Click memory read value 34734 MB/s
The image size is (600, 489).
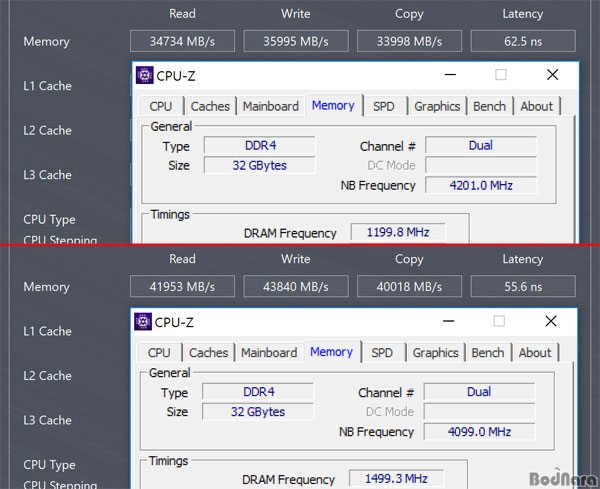tap(182, 41)
